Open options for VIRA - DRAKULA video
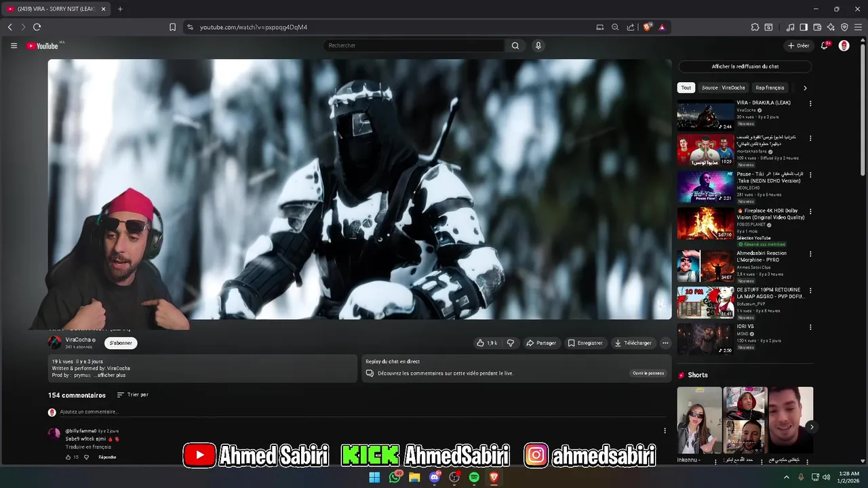This screenshot has height=488, width=868. tap(810, 104)
